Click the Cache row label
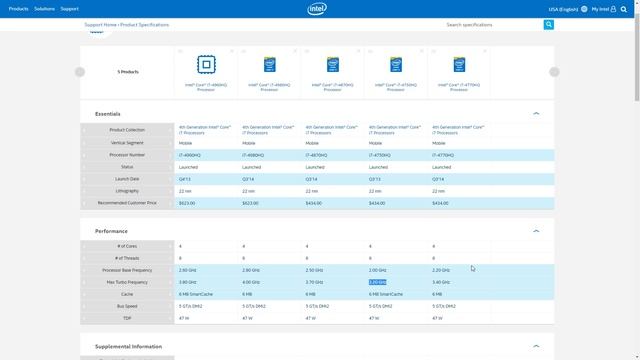Screen dimensions: 640x360 click(127, 294)
